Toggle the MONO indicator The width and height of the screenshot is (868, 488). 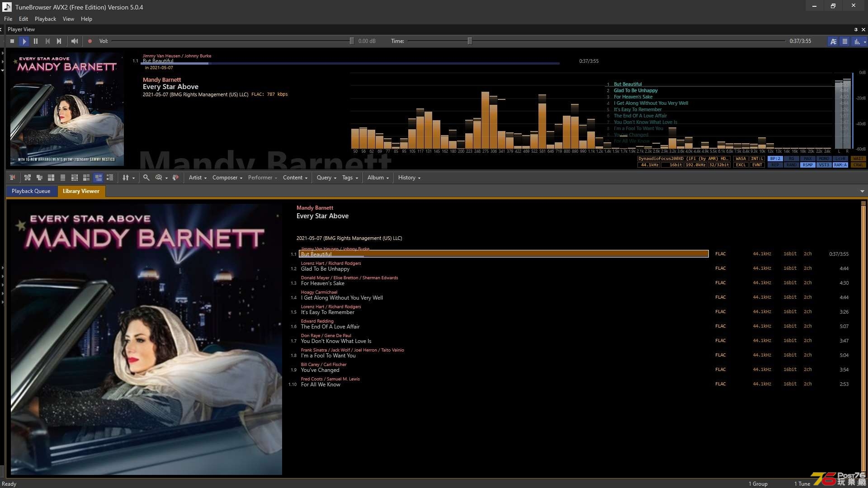pyautogui.click(x=824, y=159)
